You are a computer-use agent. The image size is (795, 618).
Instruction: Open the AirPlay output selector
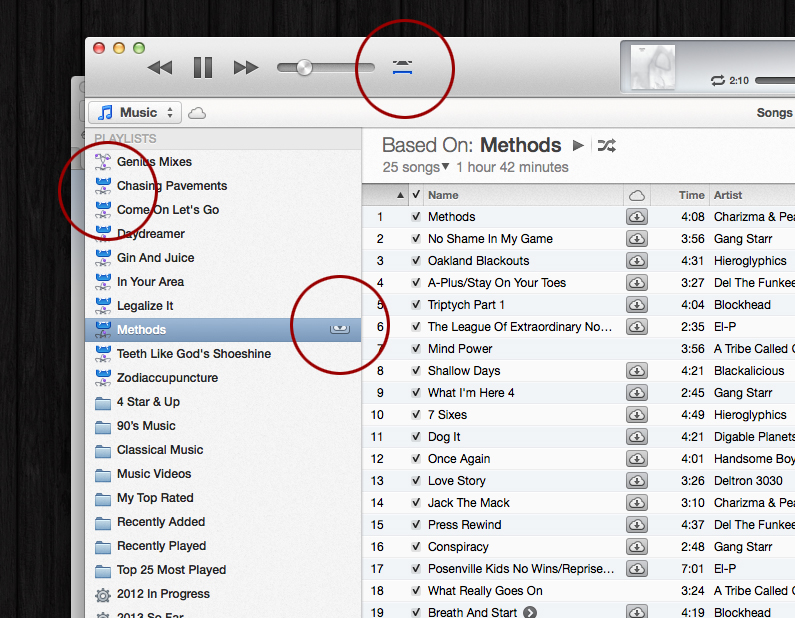click(403, 67)
